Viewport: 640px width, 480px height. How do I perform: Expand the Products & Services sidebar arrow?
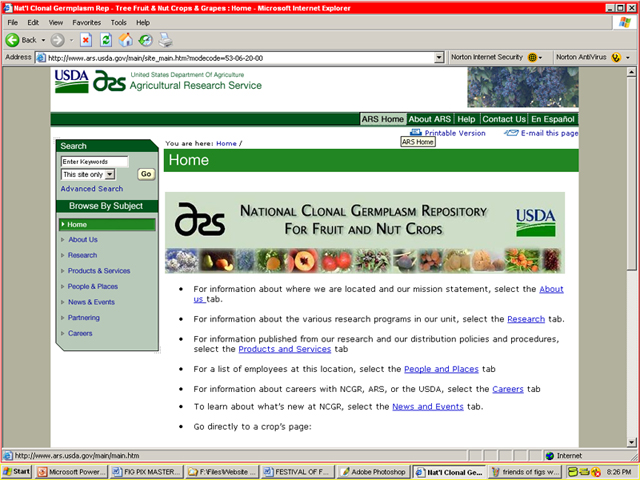click(62, 271)
